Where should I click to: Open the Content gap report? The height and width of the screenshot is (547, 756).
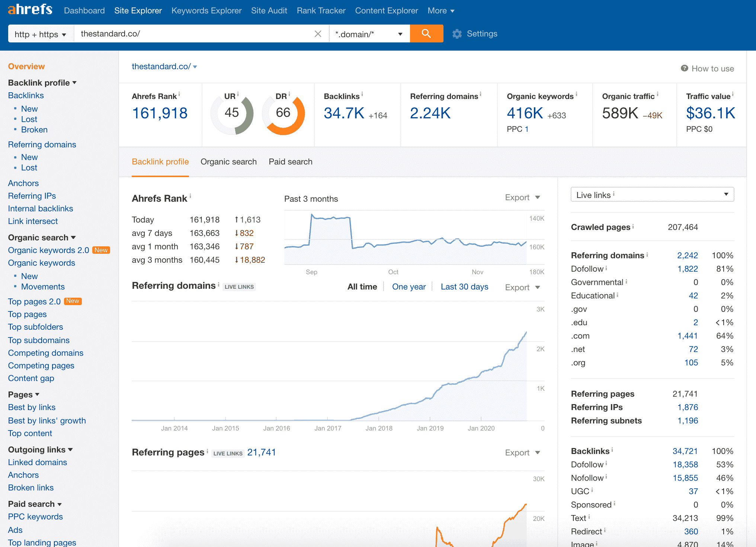point(31,378)
